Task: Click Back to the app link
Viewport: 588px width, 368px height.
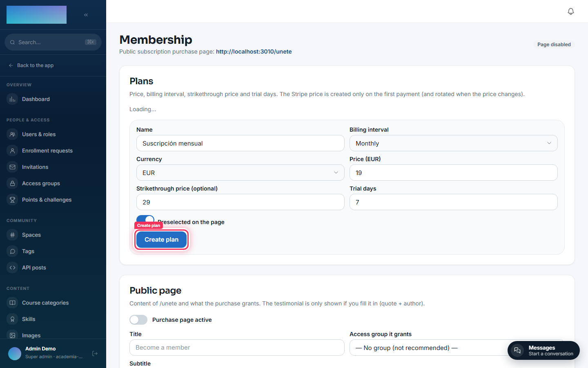Action: pos(31,65)
